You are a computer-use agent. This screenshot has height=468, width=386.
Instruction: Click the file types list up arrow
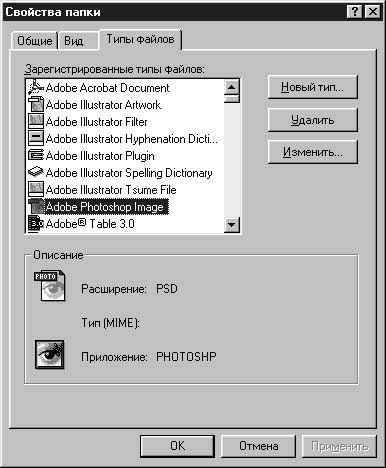click(232, 88)
